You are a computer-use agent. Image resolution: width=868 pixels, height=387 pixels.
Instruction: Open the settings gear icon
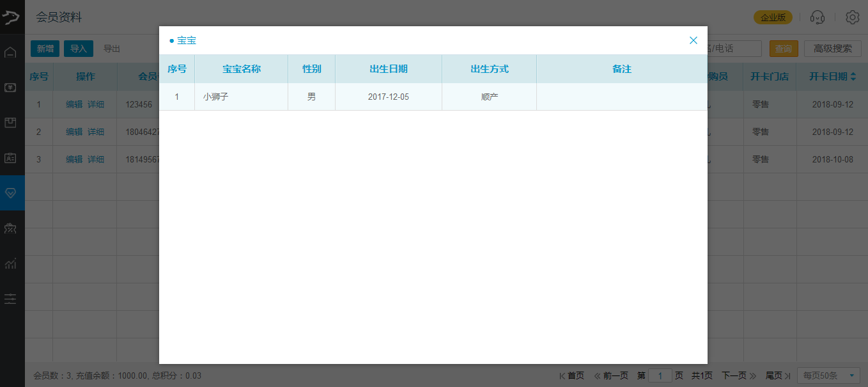[852, 17]
